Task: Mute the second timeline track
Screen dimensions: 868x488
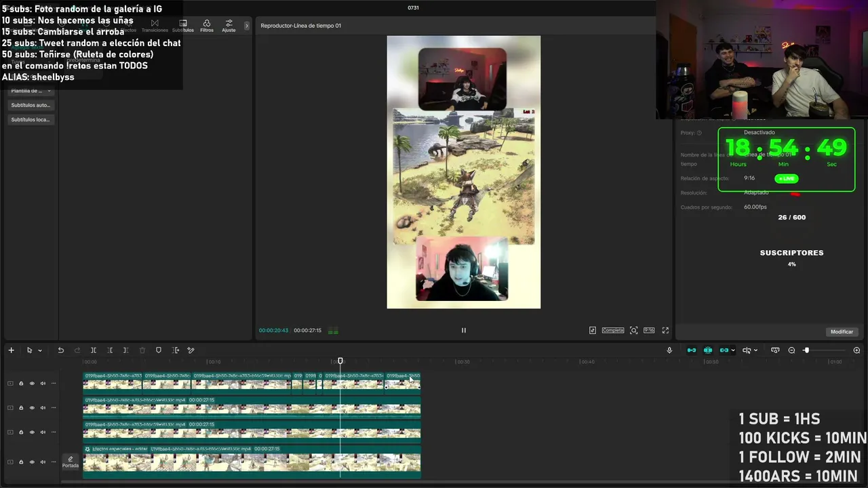Action: [43, 407]
